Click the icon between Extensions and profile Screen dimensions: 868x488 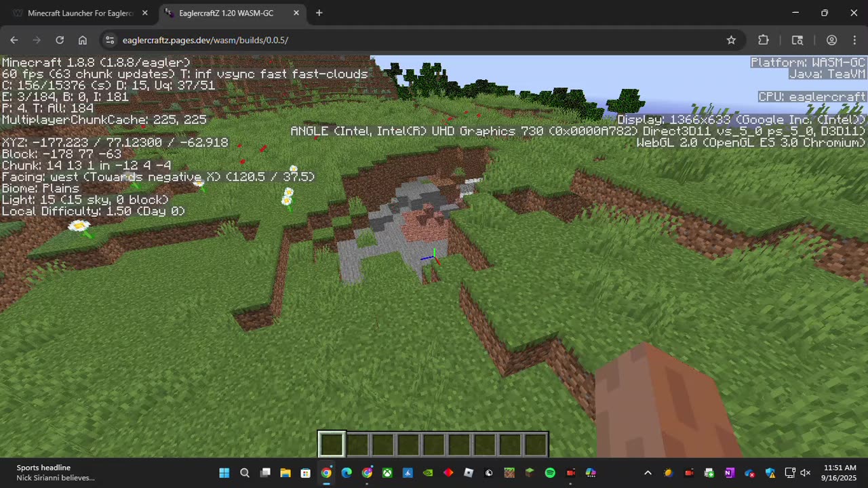(797, 40)
